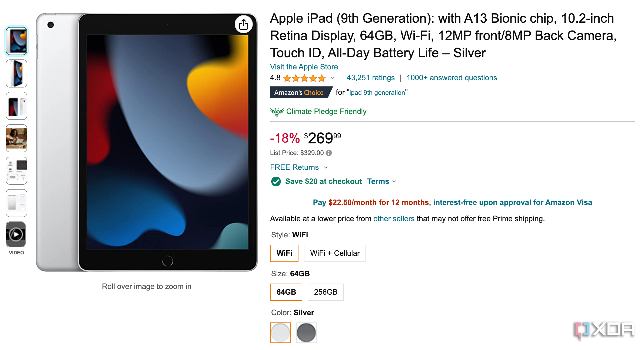Share the product using the share icon

244,24
